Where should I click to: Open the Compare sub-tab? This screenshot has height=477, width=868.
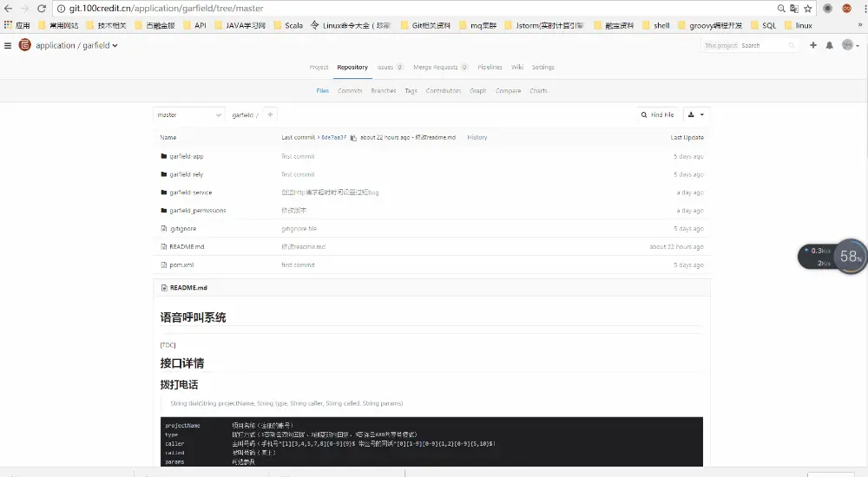508,91
